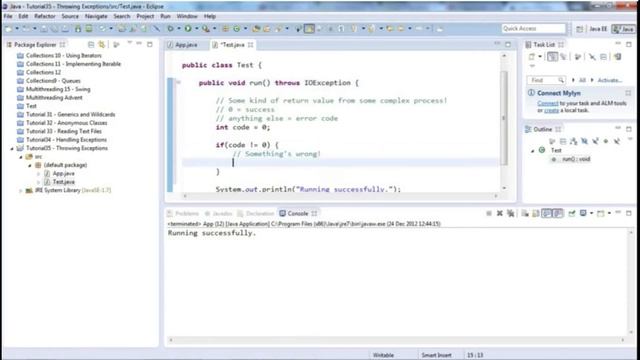Click the Run Last Tool briefcase icon
This screenshot has height=360, width=640.
click(206, 29)
